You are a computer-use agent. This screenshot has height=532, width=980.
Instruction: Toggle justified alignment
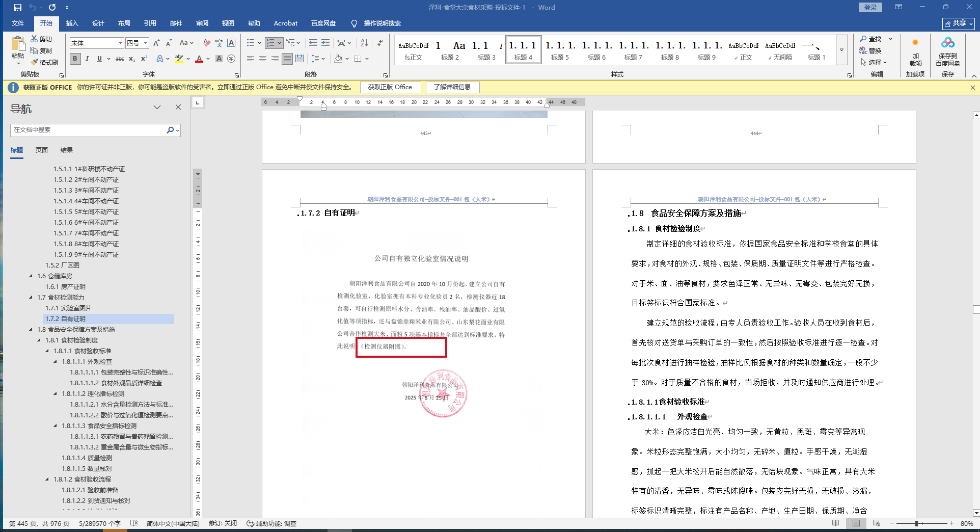click(287, 59)
